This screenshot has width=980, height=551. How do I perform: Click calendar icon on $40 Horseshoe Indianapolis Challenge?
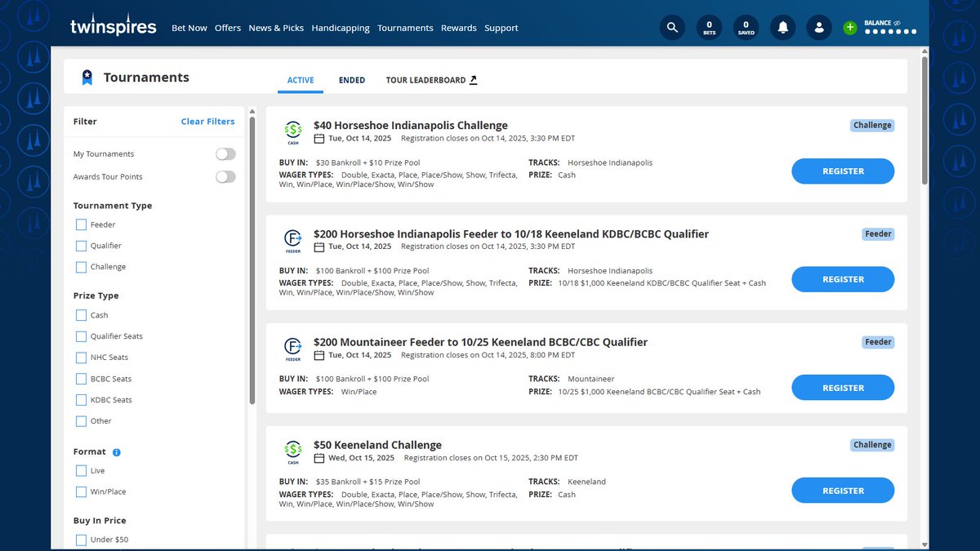tap(319, 139)
